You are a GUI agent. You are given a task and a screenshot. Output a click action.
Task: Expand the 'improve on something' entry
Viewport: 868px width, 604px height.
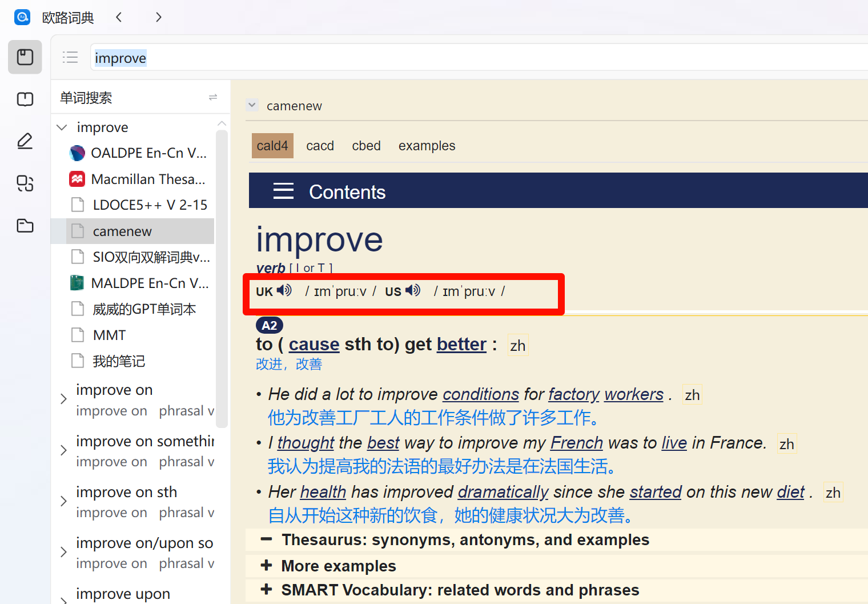pos(64,450)
